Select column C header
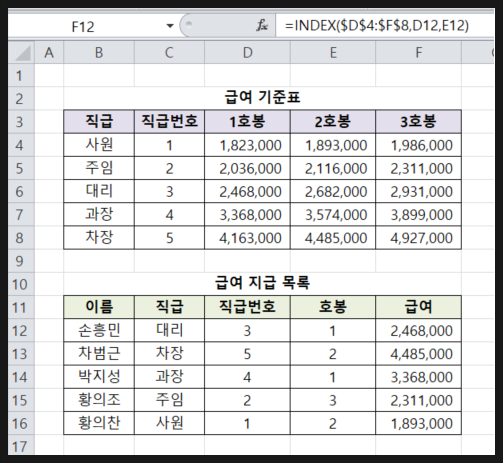The image size is (503, 463). [x=169, y=53]
